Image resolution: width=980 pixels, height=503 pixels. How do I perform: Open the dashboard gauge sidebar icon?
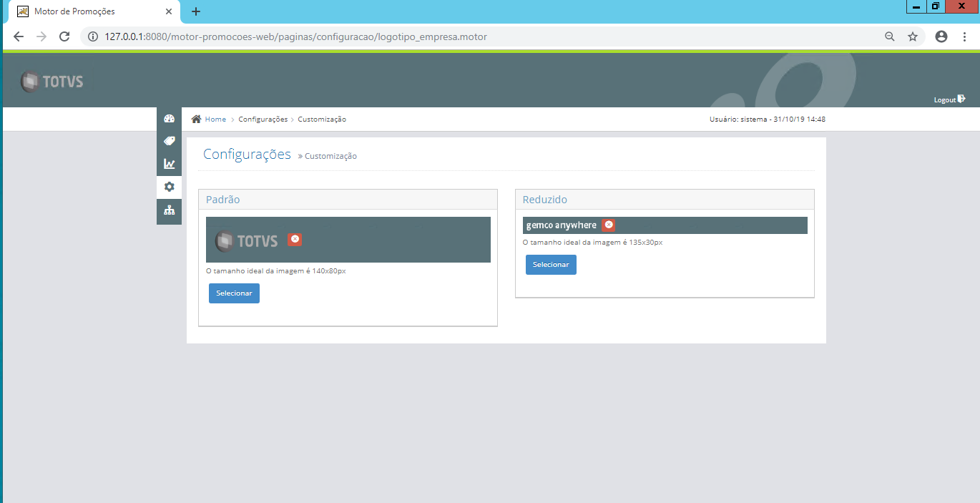(169, 119)
